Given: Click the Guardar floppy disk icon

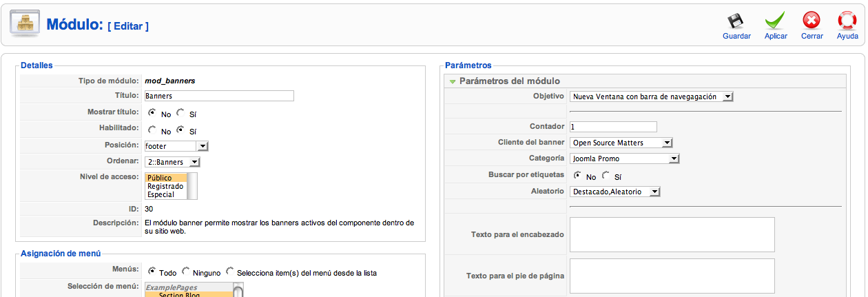Looking at the screenshot, I should pos(736,21).
